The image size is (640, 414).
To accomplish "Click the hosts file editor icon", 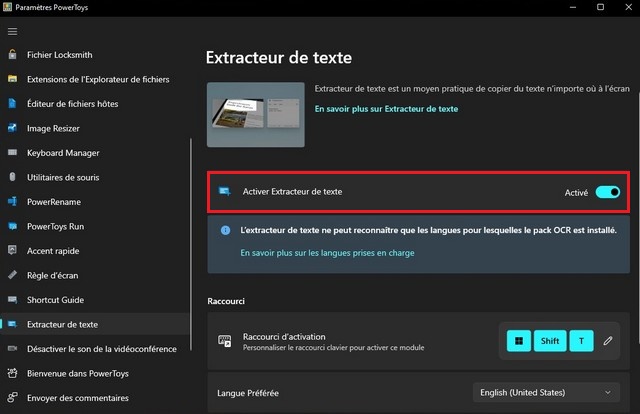I will point(13,103).
